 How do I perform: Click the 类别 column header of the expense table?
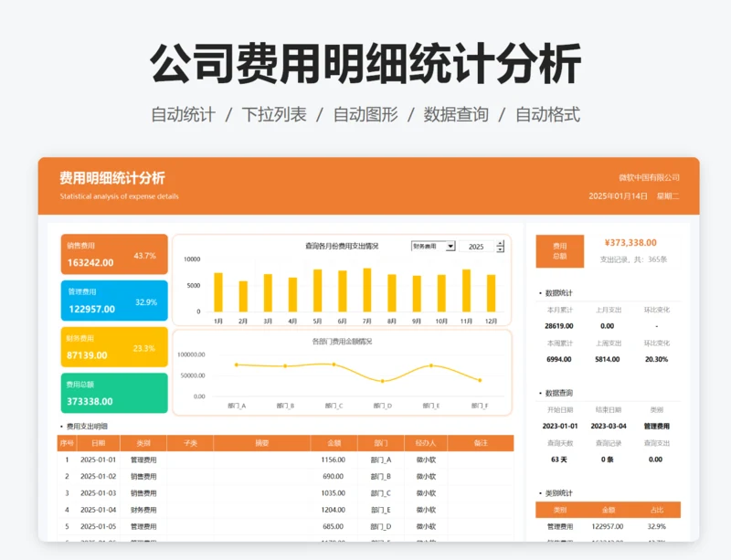click(143, 443)
